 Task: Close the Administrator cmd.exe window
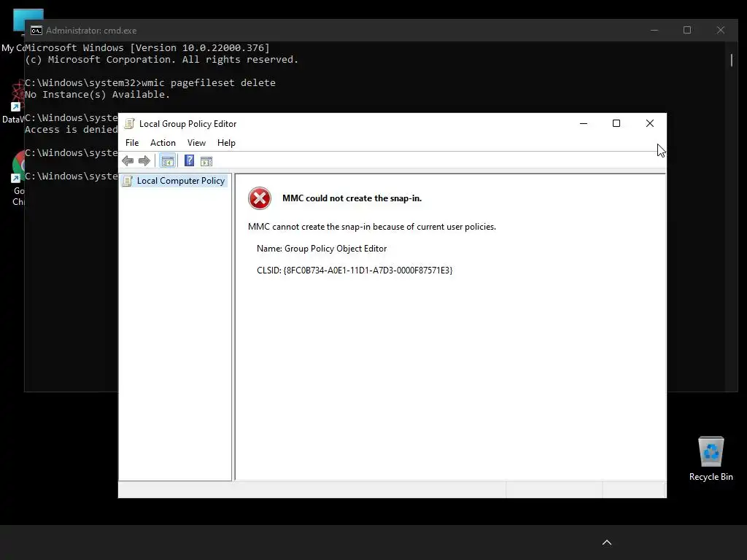(x=720, y=31)
